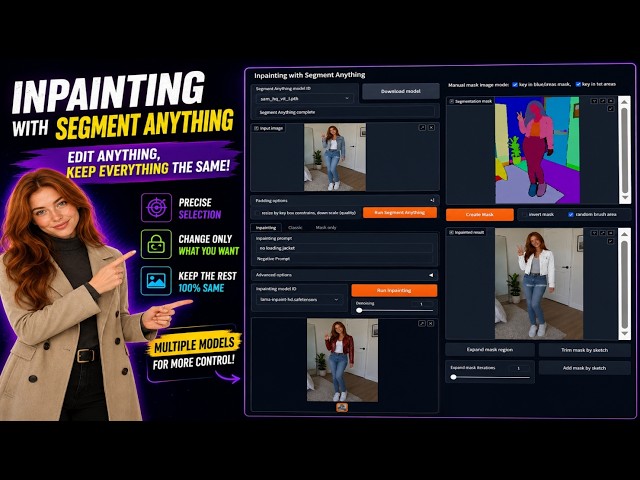Click the Download model button
The image size is (640, 480).
(400, 91)
